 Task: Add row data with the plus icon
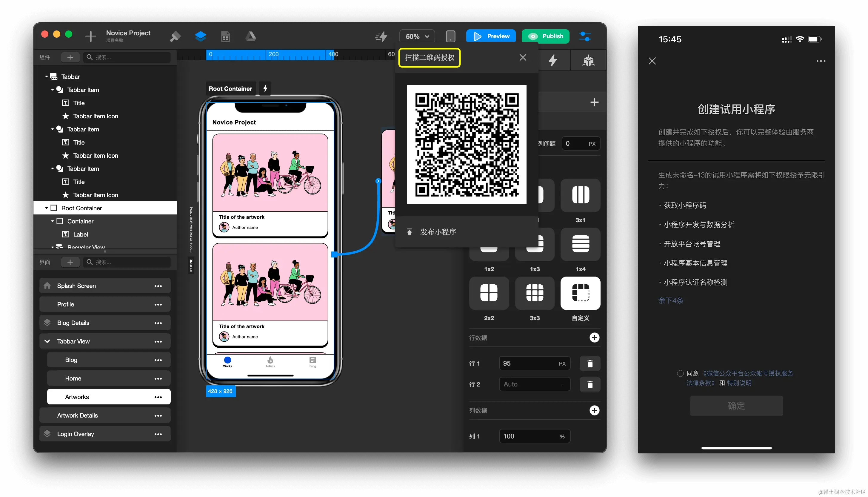(x=594, y=338)
